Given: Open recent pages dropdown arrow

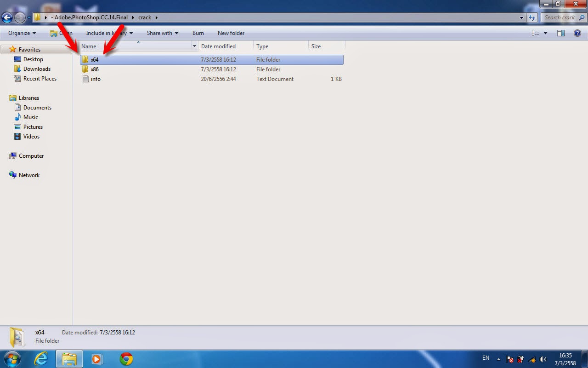Looking at the screenshot, I should [29, 18].
